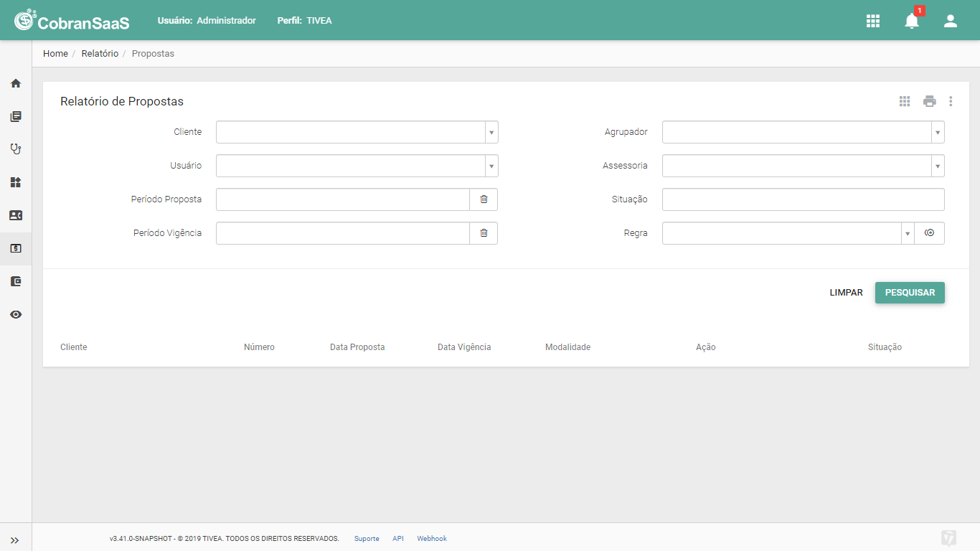
Task: Click the Período Proposta date field
Action: (x=343, y=199)
